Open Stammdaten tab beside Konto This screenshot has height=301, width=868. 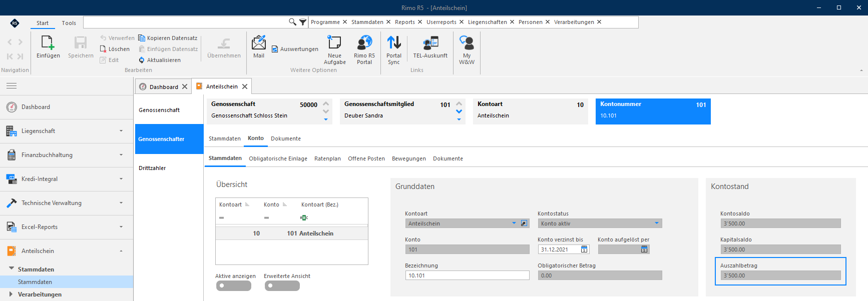[x=225, y=138]
